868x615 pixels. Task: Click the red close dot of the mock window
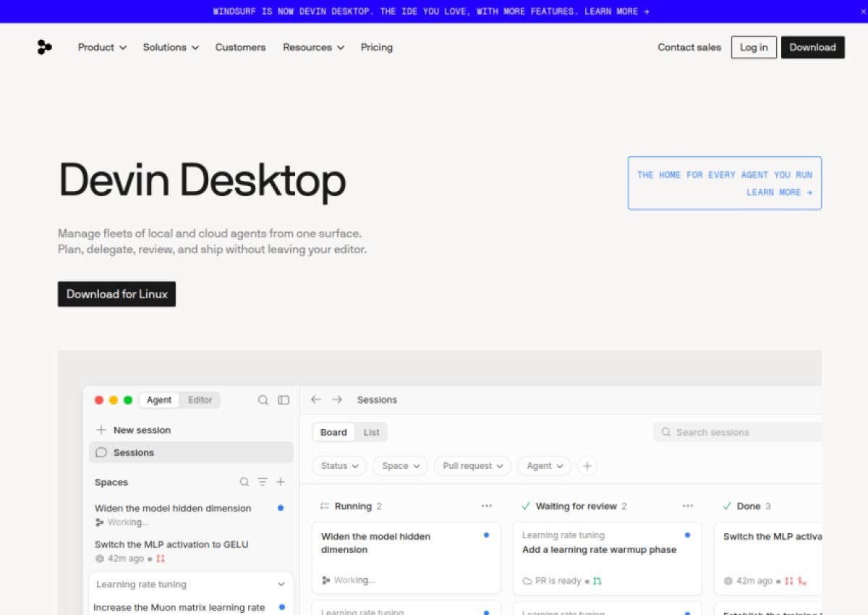pyautogui.click(x=99, y=400)
